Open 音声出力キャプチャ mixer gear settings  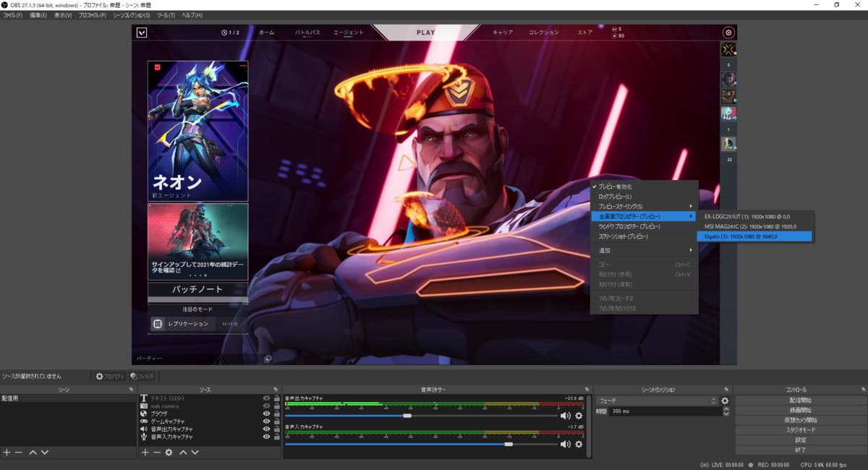coord(579,416)
